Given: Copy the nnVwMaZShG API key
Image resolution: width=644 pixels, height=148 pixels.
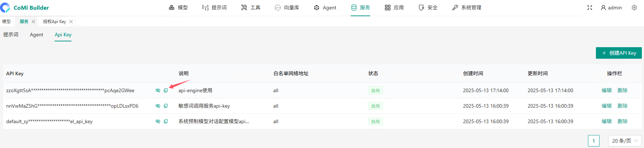Looking at the screenshot, I should [166, 106].
